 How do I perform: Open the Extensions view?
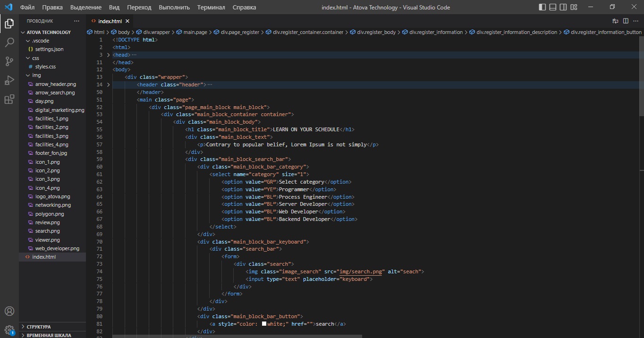click(9, 99)
